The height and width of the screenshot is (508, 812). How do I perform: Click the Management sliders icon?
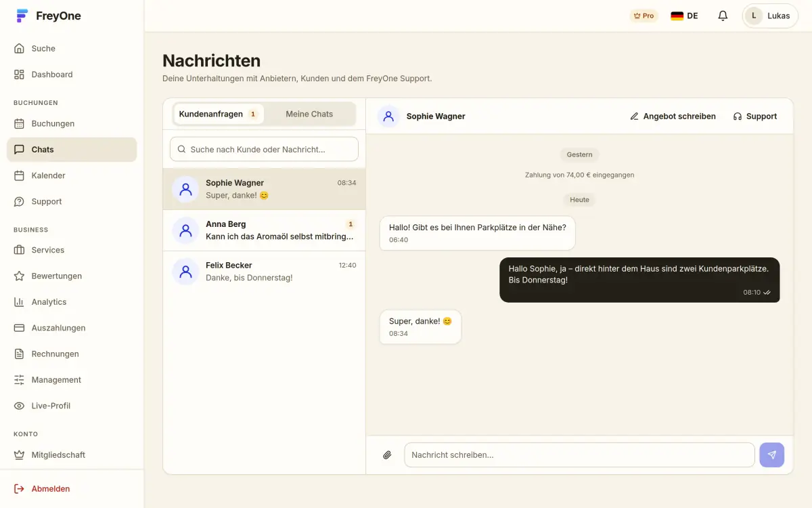pos(19,380)
